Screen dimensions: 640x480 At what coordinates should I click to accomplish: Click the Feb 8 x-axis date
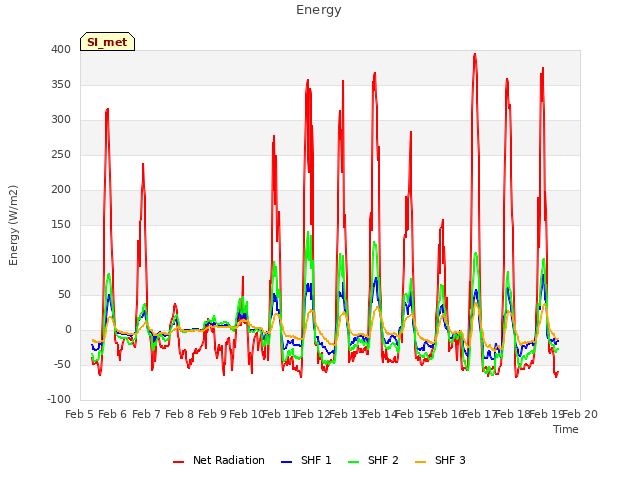point(179,414)
